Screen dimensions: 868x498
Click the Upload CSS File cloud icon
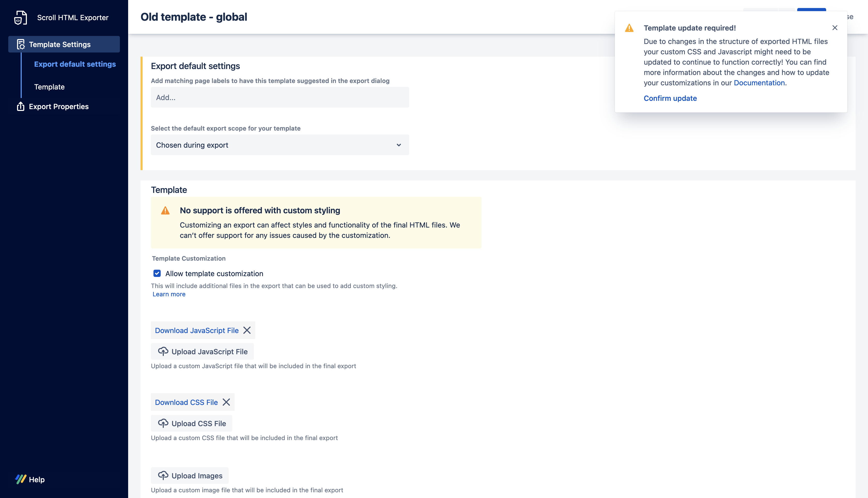click(x=164, y=423)
